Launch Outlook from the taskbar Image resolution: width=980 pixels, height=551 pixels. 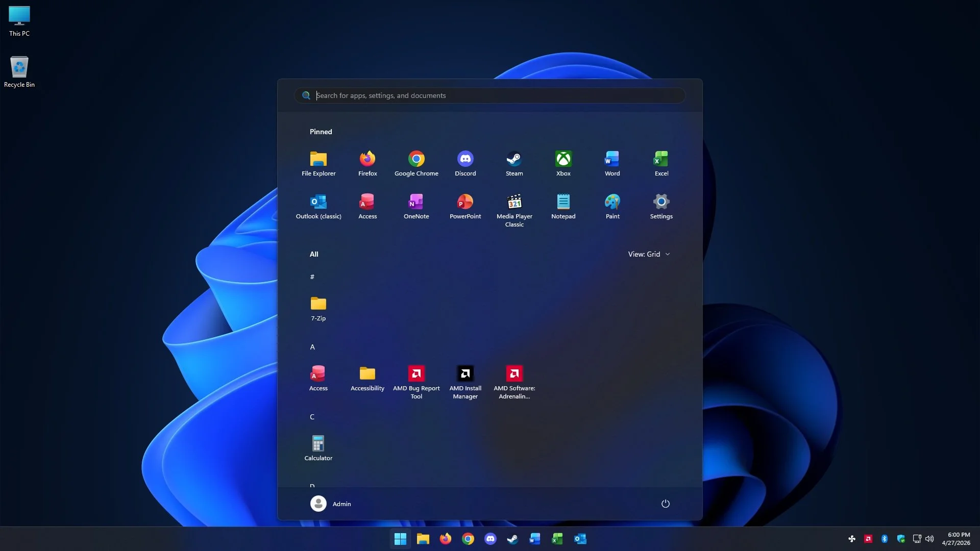tap(580, 539)
